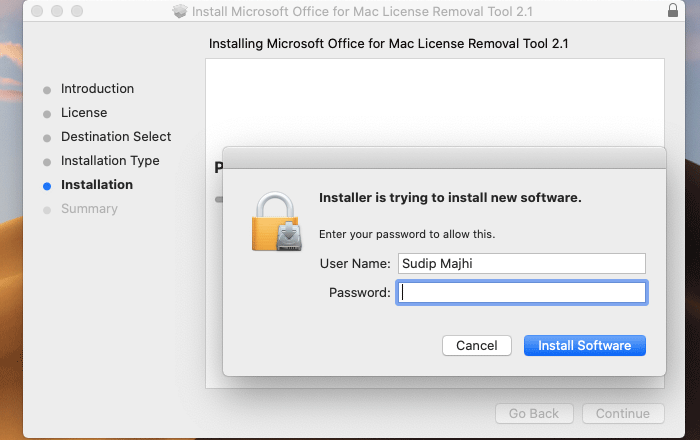
Task: Click the installer padlock icon in the dialog
Action: [x=275, y=222]
